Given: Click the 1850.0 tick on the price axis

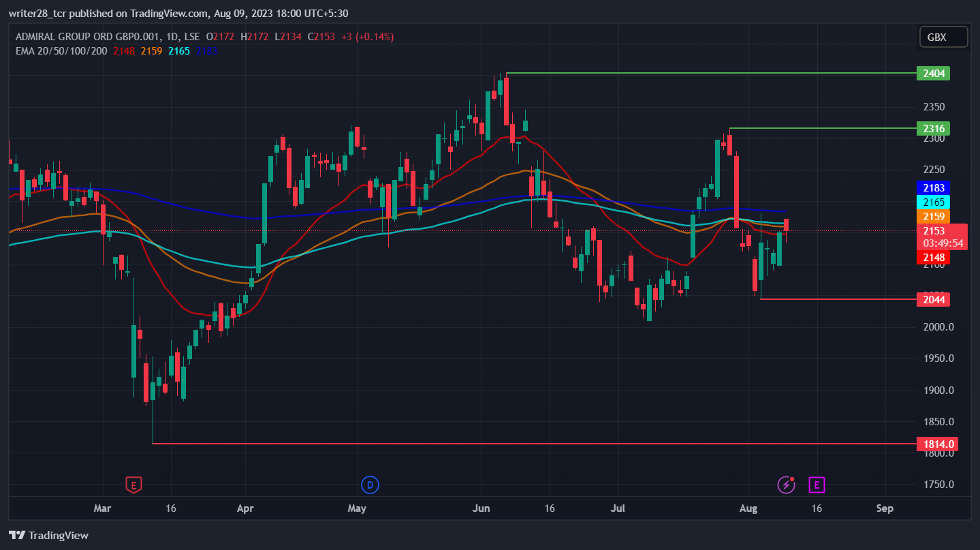Looking at the screenshot, I should pyautogui.click(x=938, y=422).
